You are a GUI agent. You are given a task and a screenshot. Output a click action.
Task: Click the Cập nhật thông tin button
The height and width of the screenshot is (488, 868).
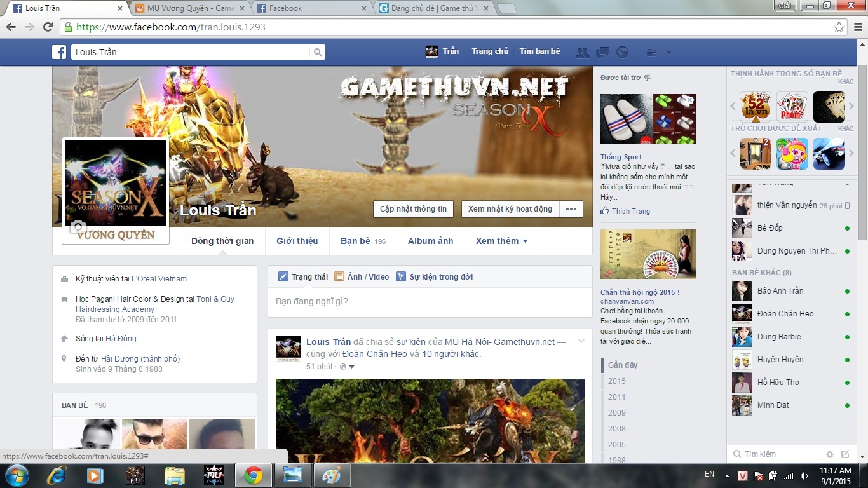click(x=413, y=209)
